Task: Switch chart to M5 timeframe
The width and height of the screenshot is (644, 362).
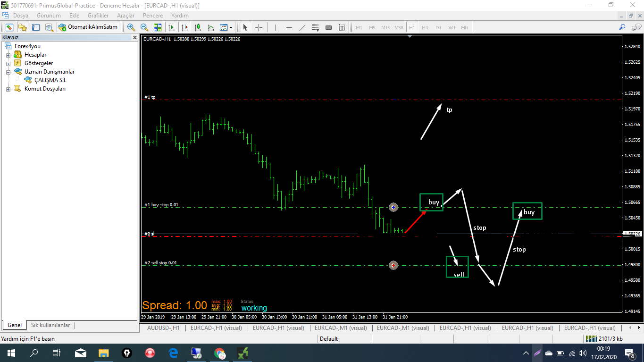Action: coord(372,27)
